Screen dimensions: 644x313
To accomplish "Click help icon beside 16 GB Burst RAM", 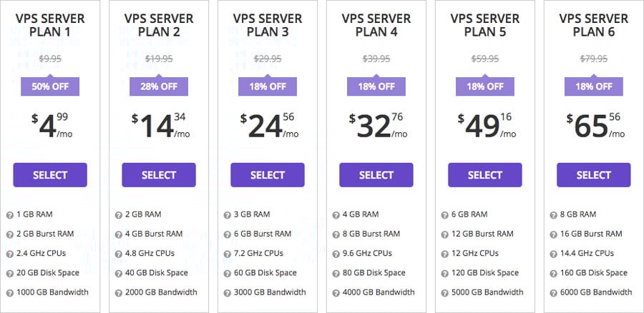I will [x=553, y=234].
